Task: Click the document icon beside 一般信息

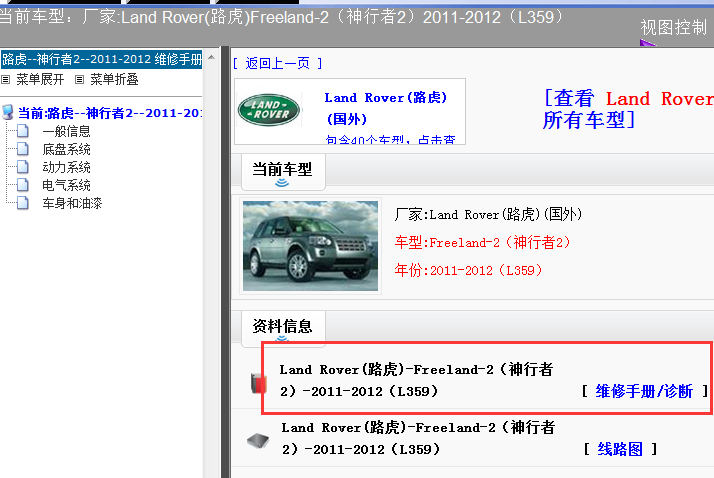Action: [x=23, y=131]
